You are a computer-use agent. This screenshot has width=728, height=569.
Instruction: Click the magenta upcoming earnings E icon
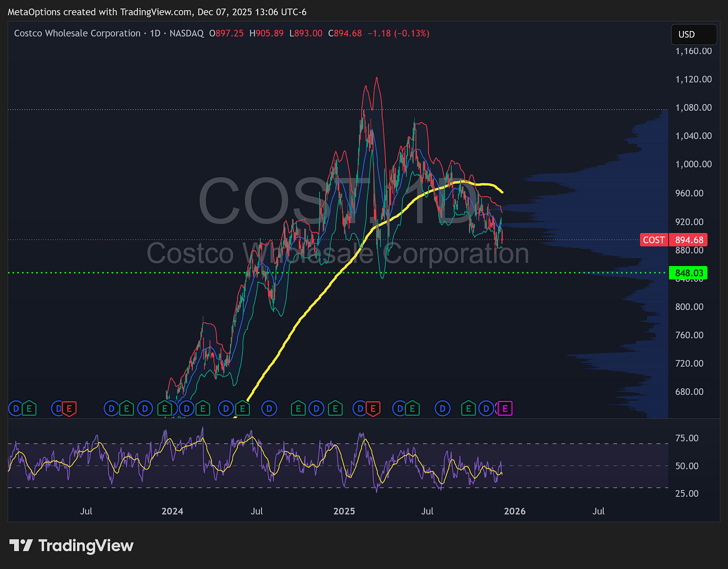(505, 408)
